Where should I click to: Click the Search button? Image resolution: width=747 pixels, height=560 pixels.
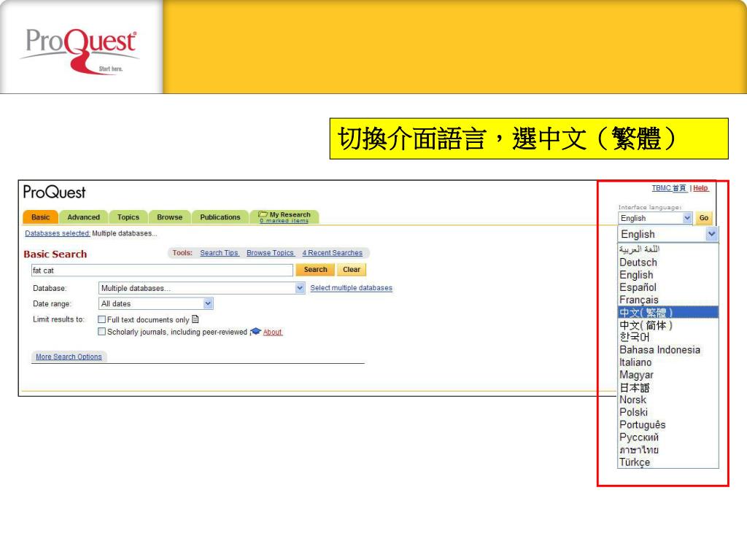[x=315, y=270]
